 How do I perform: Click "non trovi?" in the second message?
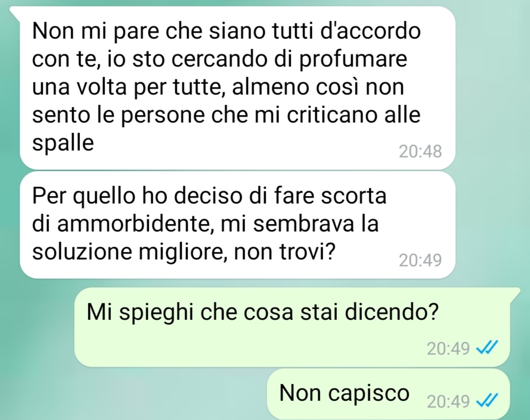tap(284, 252)
